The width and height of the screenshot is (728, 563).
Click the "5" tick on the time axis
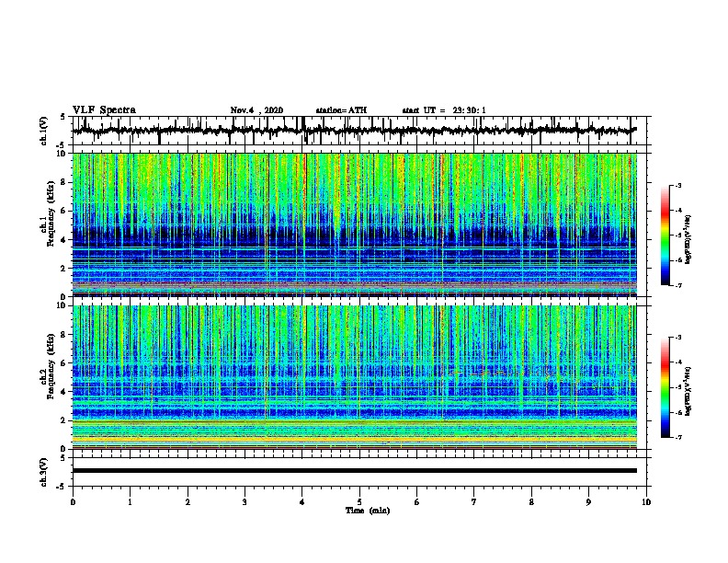pos(359,502)
